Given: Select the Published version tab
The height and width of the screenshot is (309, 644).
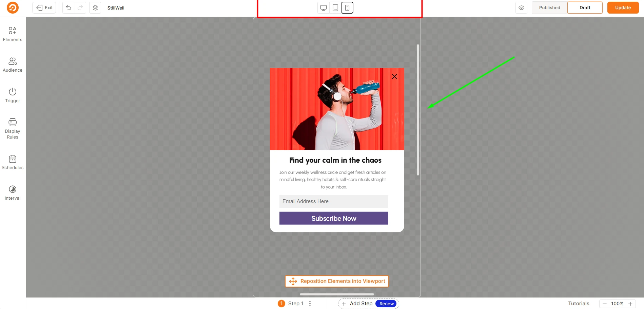Looking at the screenshot, I should pos(550,7).
